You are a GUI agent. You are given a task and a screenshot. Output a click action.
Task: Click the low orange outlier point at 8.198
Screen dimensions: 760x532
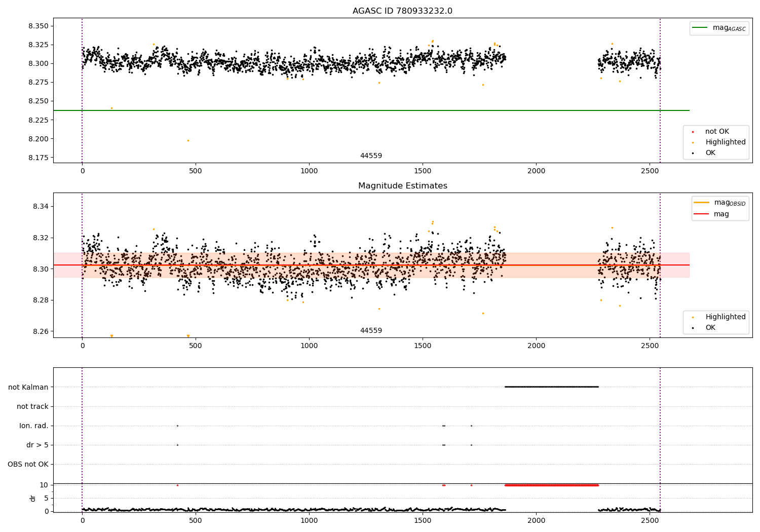tap(188, 141)
